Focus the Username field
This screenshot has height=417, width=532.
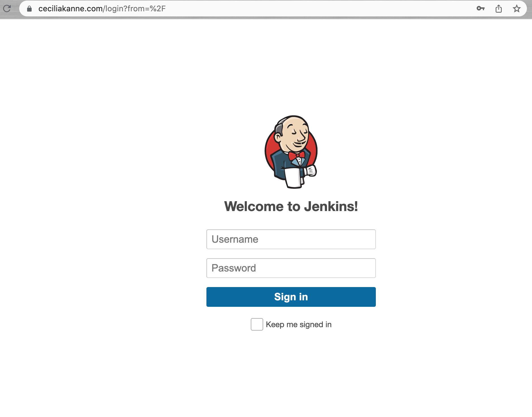(x=291, y=239)
